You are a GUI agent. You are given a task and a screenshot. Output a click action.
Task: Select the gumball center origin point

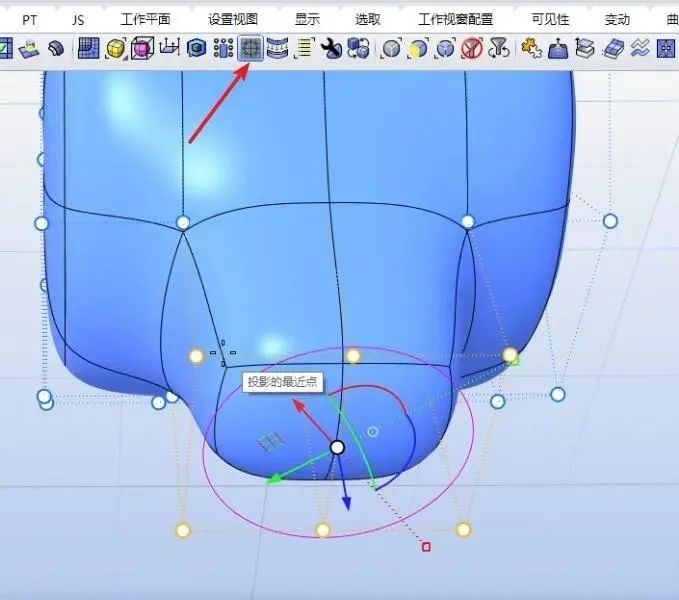(x=337, y=447)
